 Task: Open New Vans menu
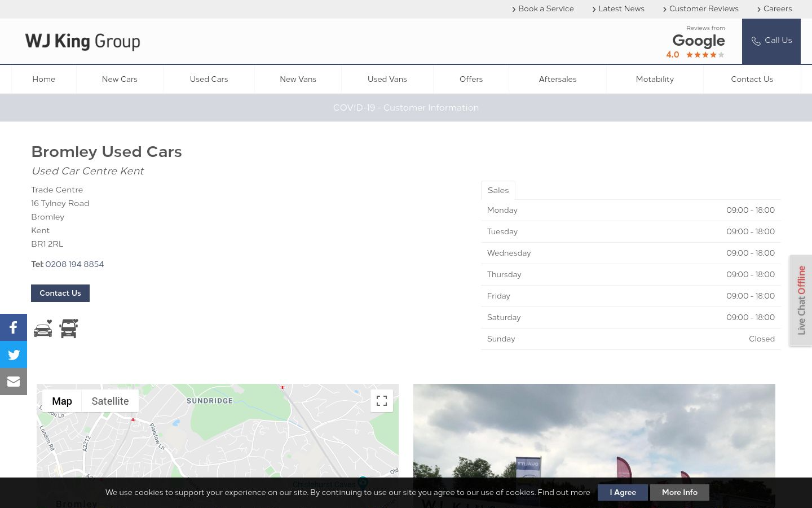pyautogui.click(x=298, y=79)
